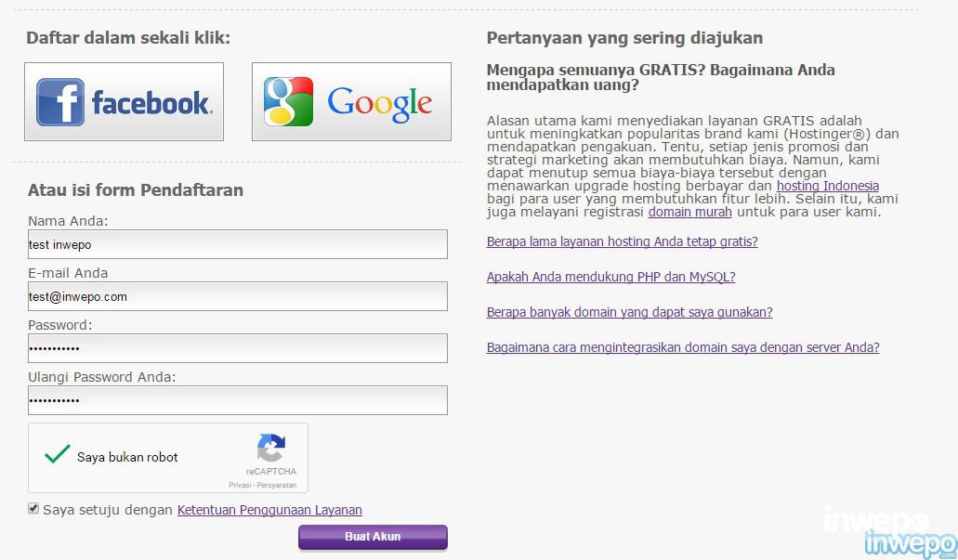Focus the Password input field

(238, 348)
